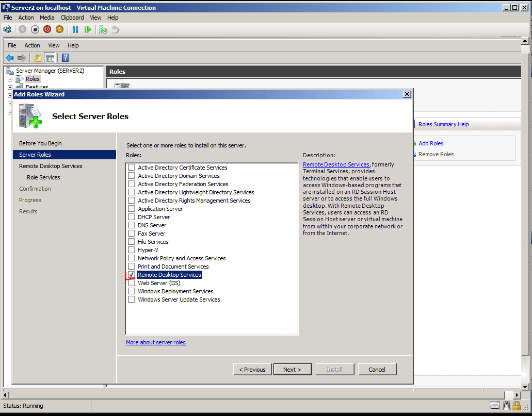Open More about server roles link
Image resolution: width=532 pixels, height=416 pixels.
(156, 342)
